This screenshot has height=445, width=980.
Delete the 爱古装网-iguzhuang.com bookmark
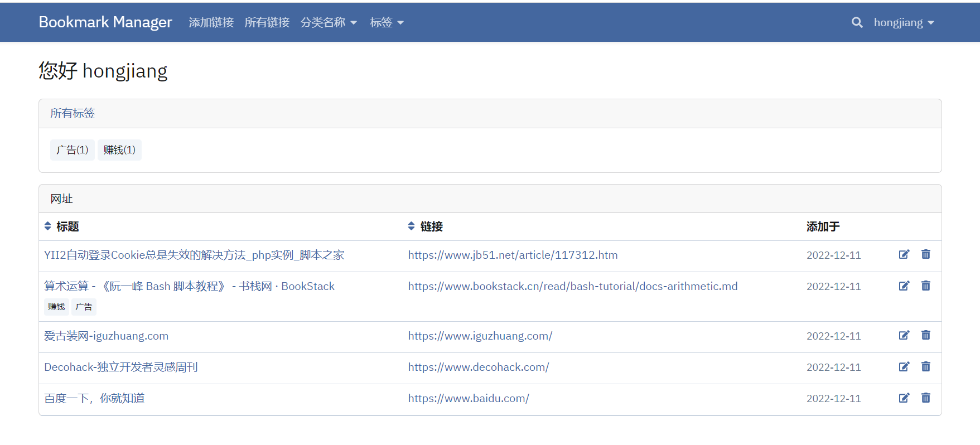pos(926,335)
